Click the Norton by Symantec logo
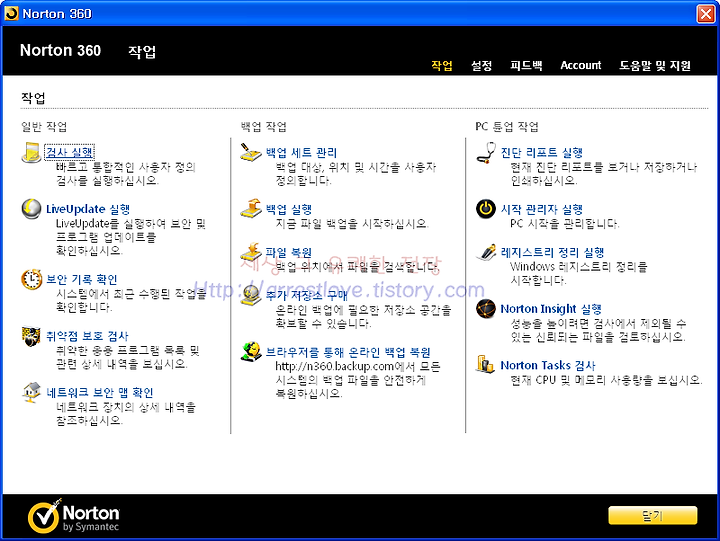 coord(73,516)
